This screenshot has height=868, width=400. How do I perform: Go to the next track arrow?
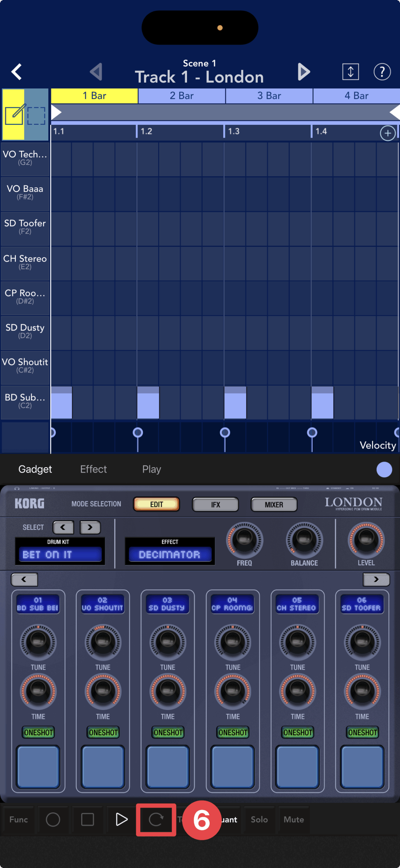pos(303,72)
